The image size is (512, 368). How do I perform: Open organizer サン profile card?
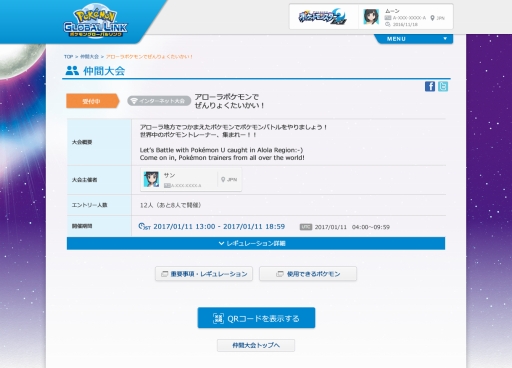pos(191,179)
